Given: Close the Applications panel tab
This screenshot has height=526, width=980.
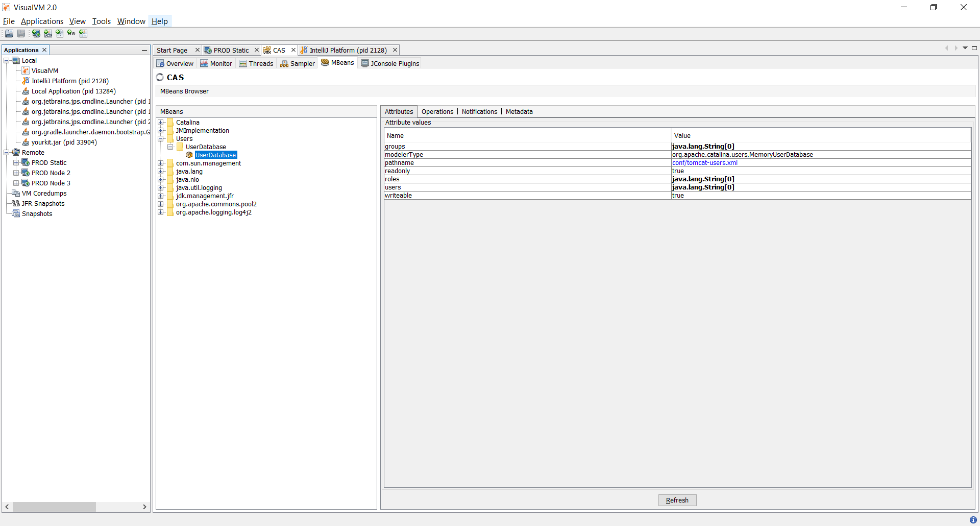Looking at the screenshot, I should coord(44,50).
